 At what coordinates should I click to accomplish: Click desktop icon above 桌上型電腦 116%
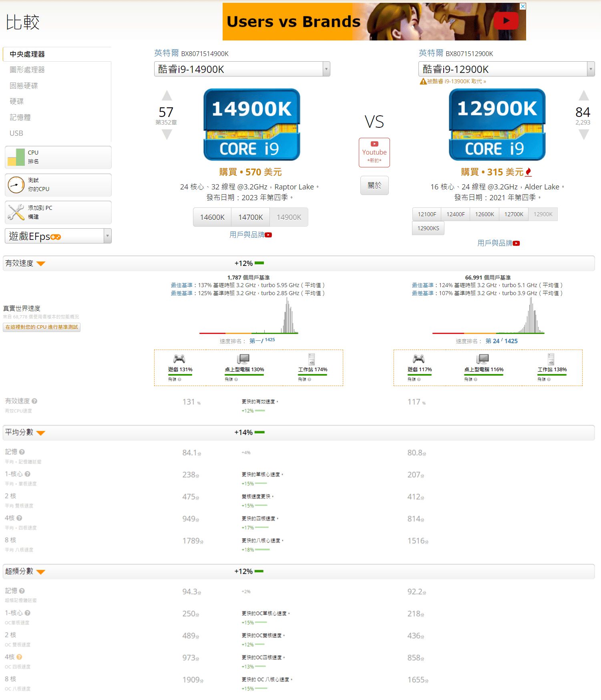(x=482, y=359)
